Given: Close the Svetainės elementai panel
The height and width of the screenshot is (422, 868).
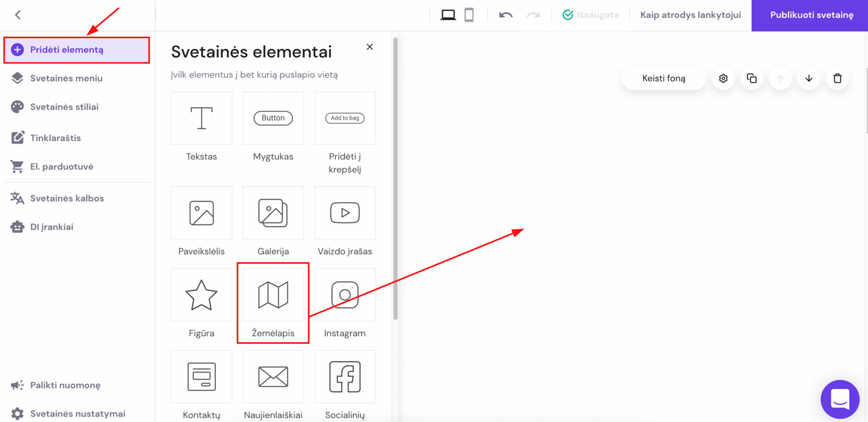Looking at the screenshot, I should pyautogui.click(x=370, y=47).
